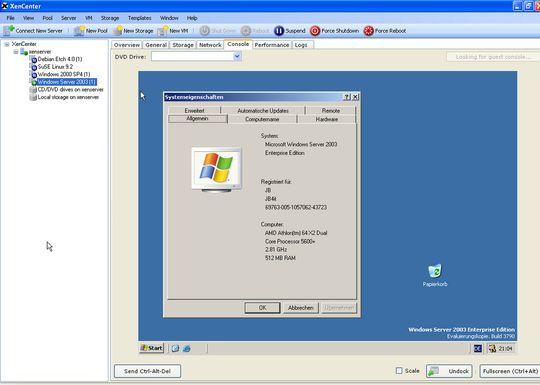The image size is (540, 385).
Task: Open the Pool menu
Action: [48, 18]
